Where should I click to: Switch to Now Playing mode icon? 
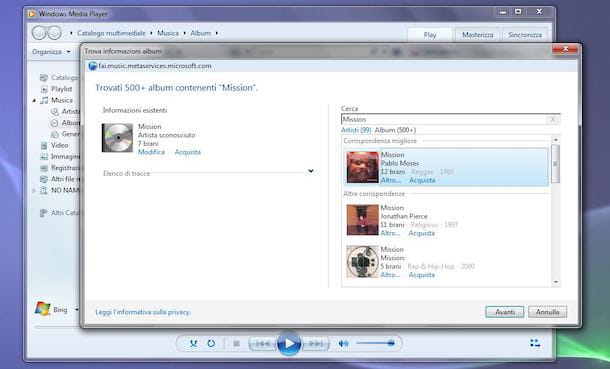click(x=535, y=343)
